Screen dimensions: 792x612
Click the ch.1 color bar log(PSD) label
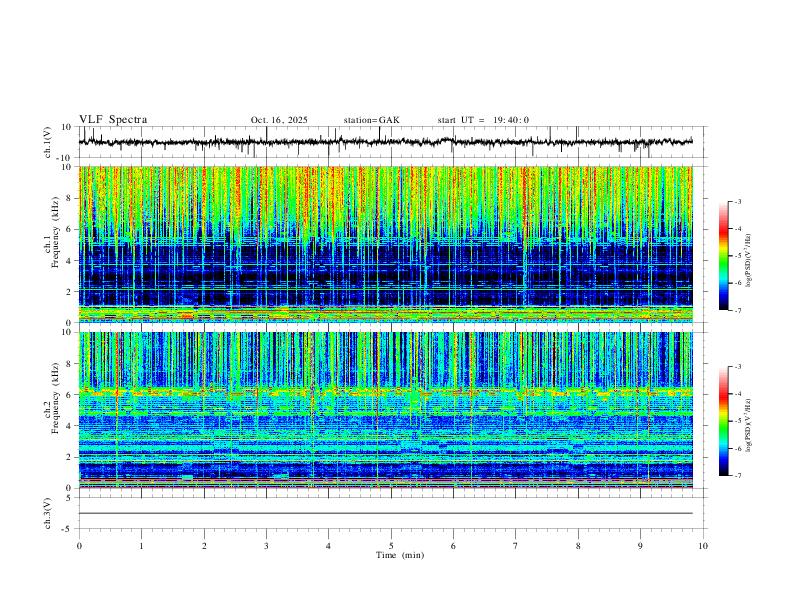tap(749, 261)
